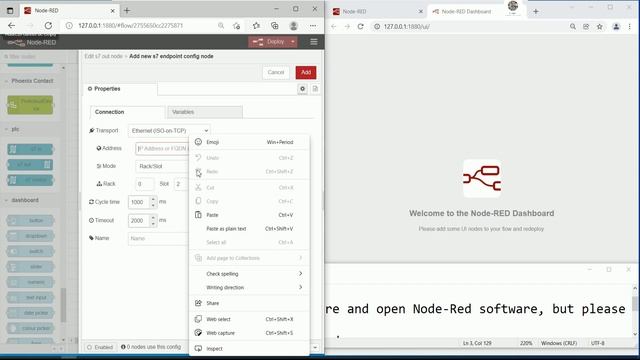The image size is (640, 360).
Task: Select the colour picker palette node
Action: coord(30,328)
